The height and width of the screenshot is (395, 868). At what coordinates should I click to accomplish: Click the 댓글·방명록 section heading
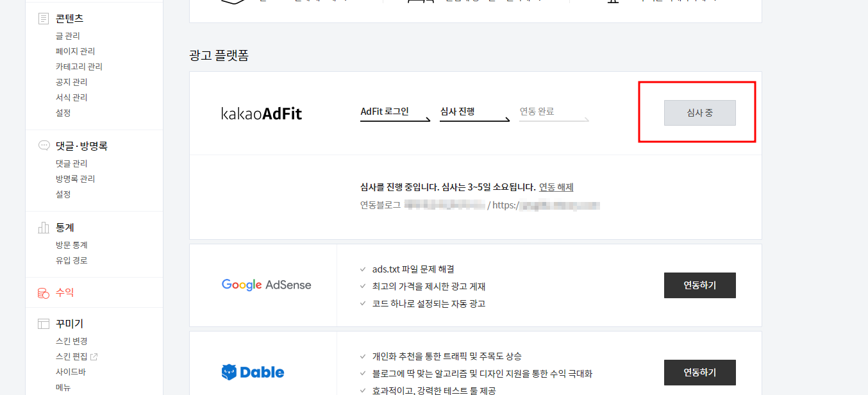pyautogui.click(x=82, y=146)
